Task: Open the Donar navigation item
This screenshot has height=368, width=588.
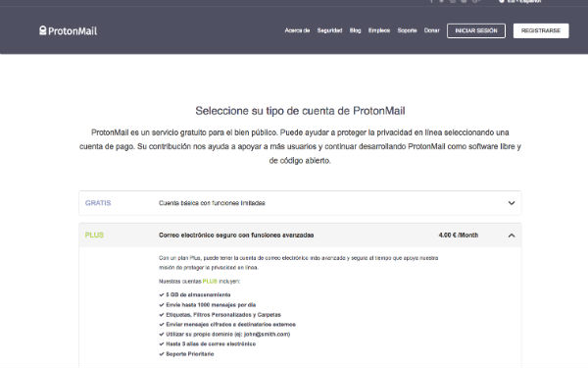Action: 431,30
